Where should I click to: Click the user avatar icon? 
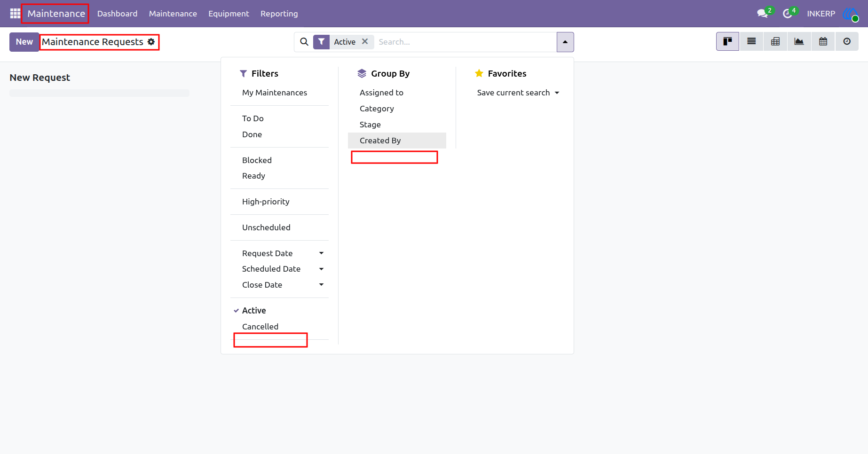[x=851, y=14]
